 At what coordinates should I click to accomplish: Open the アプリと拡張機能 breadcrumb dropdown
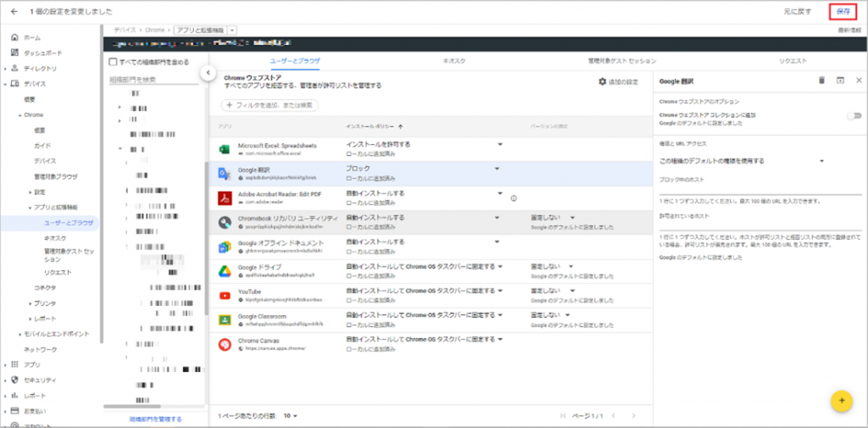coord(232,31)
